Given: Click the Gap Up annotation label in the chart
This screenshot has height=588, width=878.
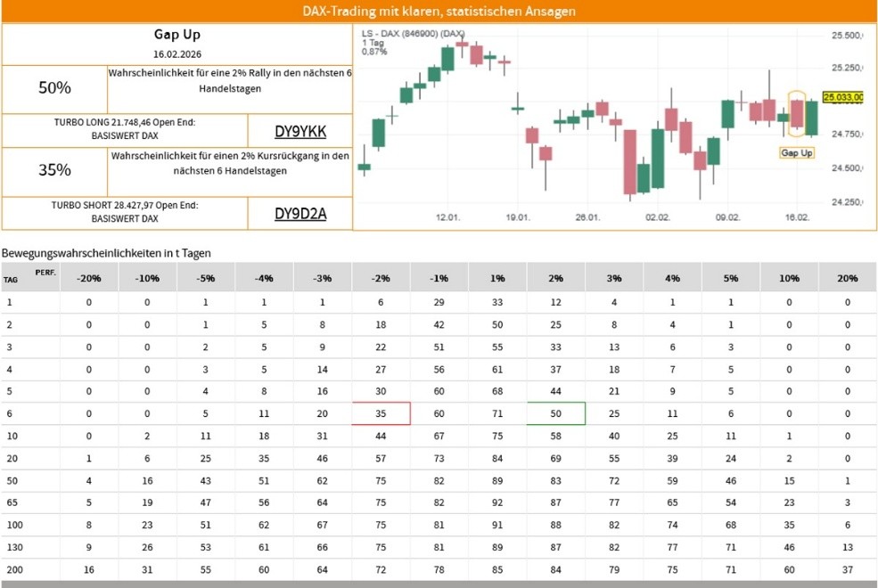Looking at the screenshot, I should pos(796,153).
